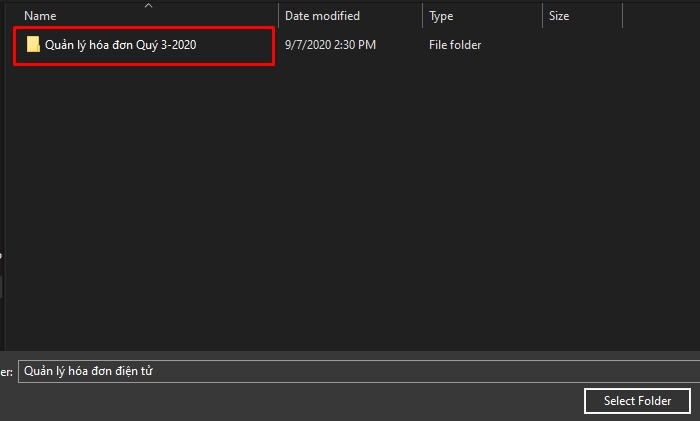Click the File folder type cell

(455, 45)
